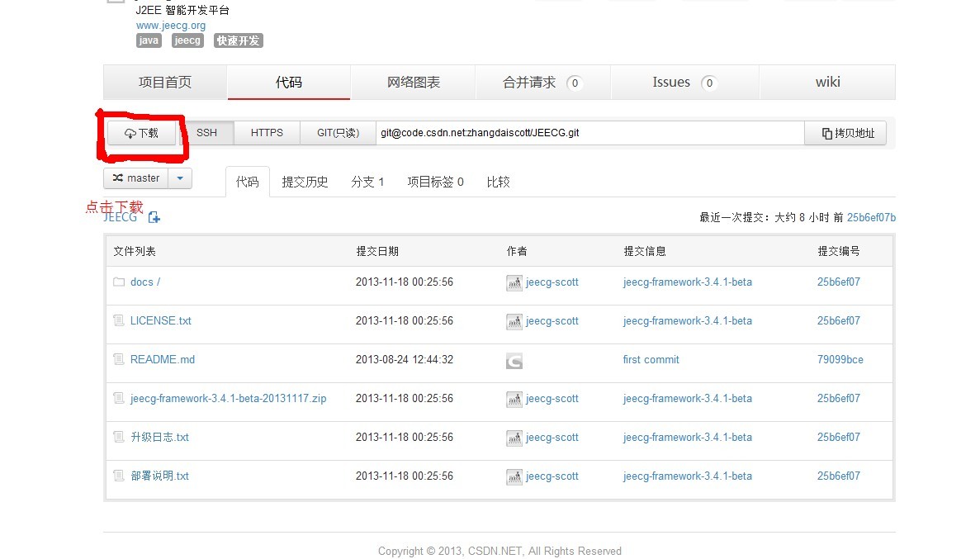Image resolution: width=980 pixels, height=559 pixels.
Task: Open the 项目首页 tab
Action: click(x=165, y=83)
